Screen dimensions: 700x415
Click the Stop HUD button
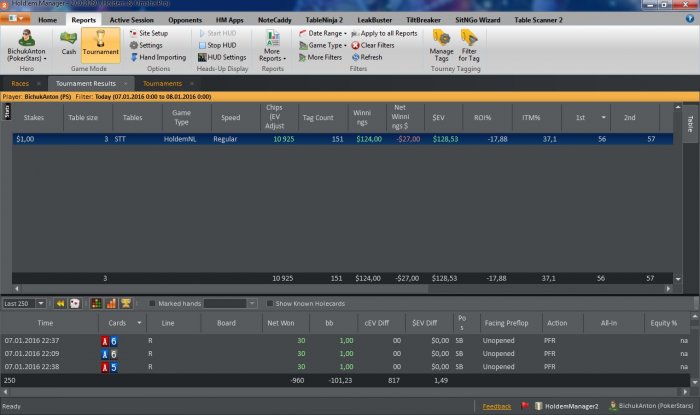pyautogui.click(x=220, y=45)
